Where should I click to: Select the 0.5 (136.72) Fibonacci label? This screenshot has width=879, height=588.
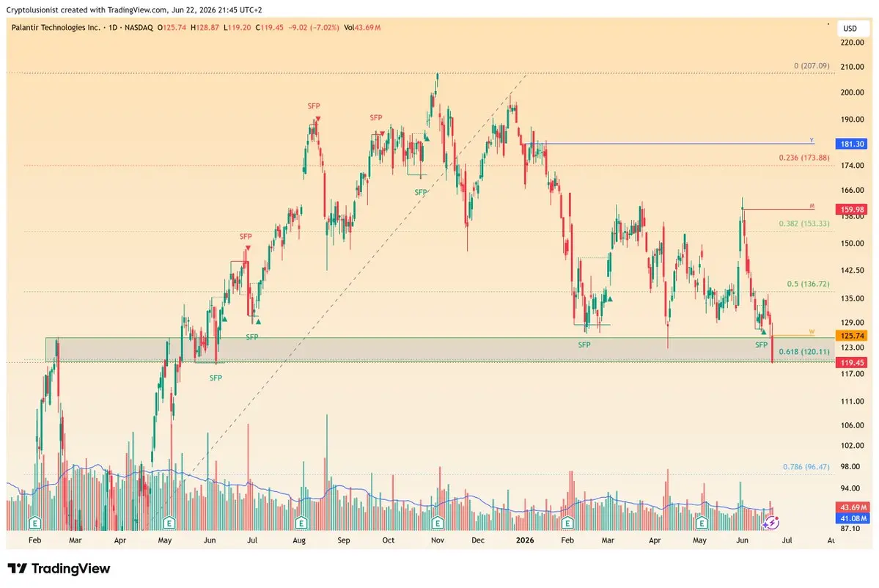click(x=808, y=284)
